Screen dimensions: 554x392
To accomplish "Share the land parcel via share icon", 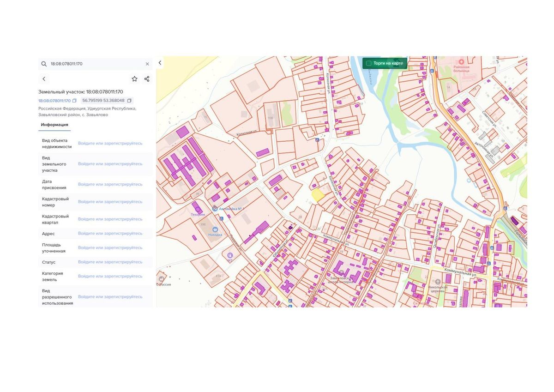I will pos(147,79).
